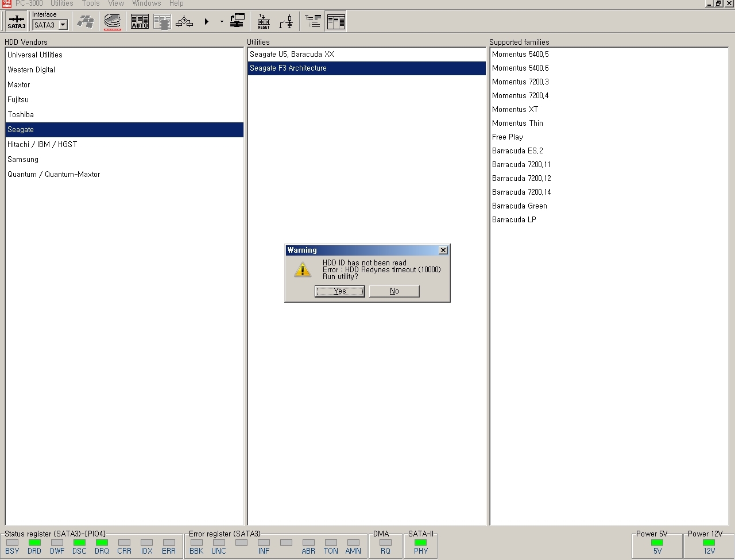735x560 pixels.
Task: Click the grayed windows-tiles toolbar icon
Action: point(86,22)
